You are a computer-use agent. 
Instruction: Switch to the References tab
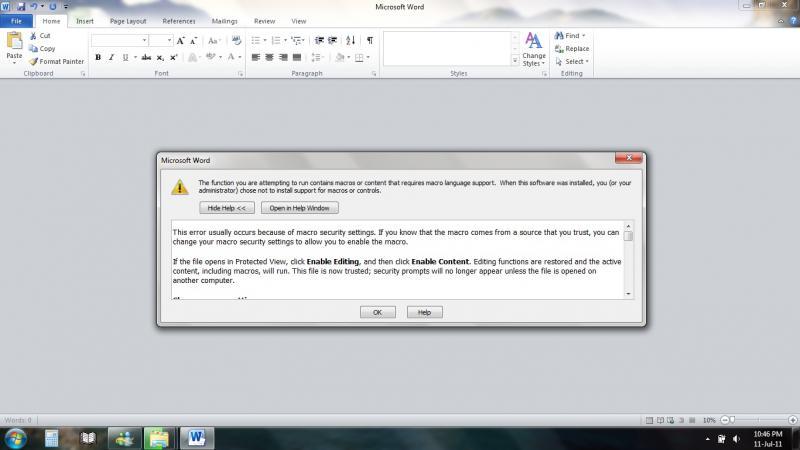click(x=179, y=21)
